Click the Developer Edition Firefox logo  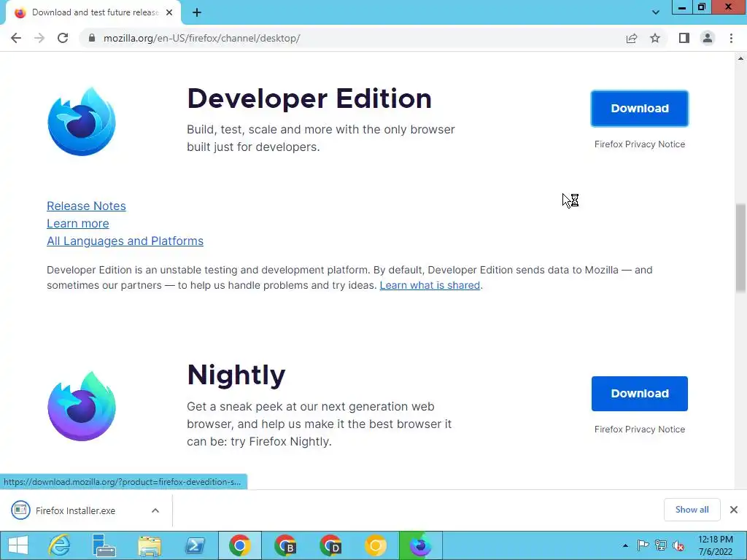82,122
